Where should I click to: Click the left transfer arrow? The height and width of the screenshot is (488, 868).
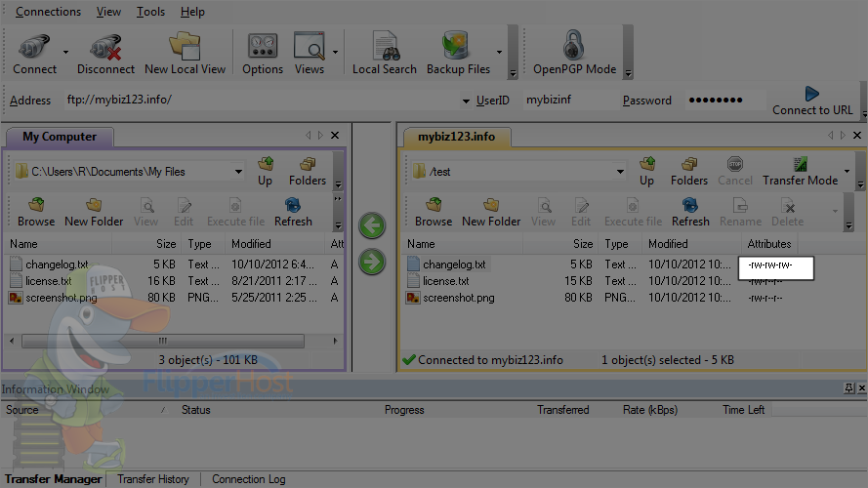tap(372, 225)
